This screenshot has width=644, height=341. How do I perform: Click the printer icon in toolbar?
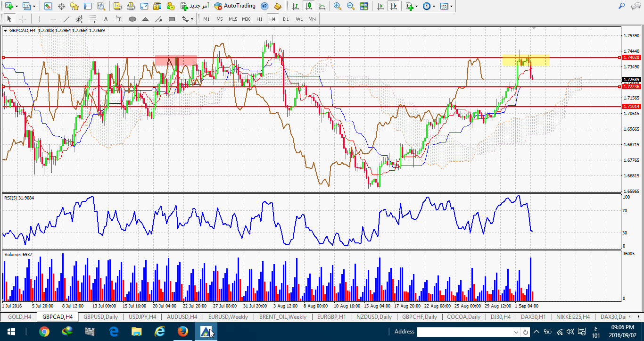point(131,6)
